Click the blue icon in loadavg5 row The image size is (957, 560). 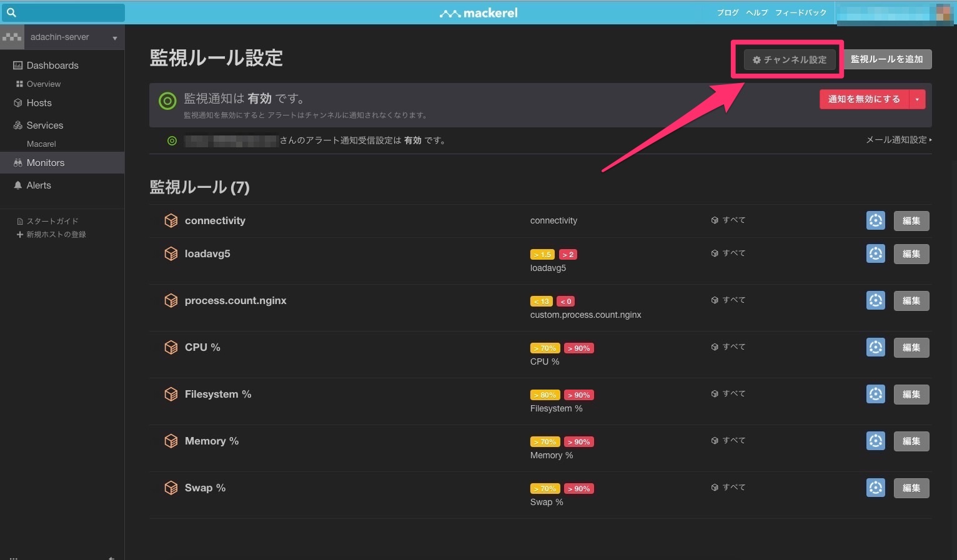tap(875, 253)
